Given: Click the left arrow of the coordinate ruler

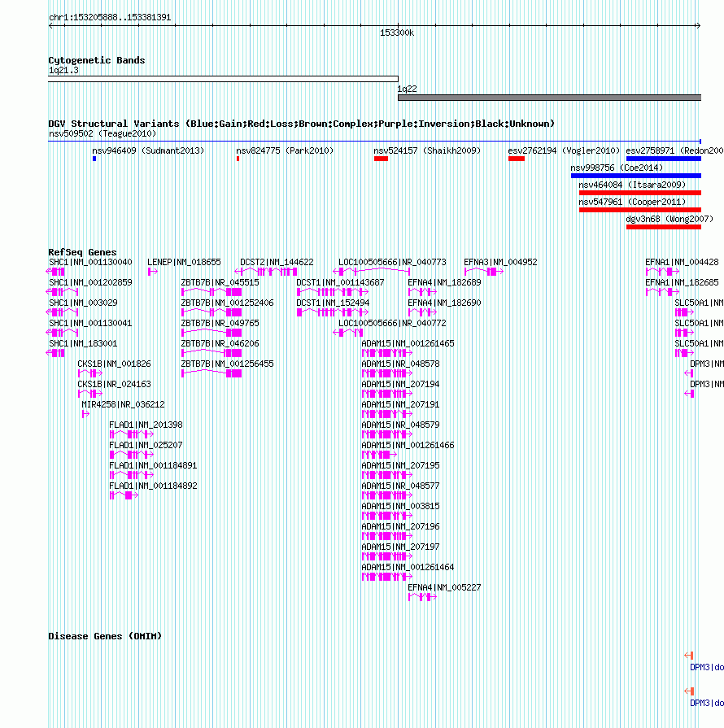Looking at the screenshot, I should coord(50,25).
